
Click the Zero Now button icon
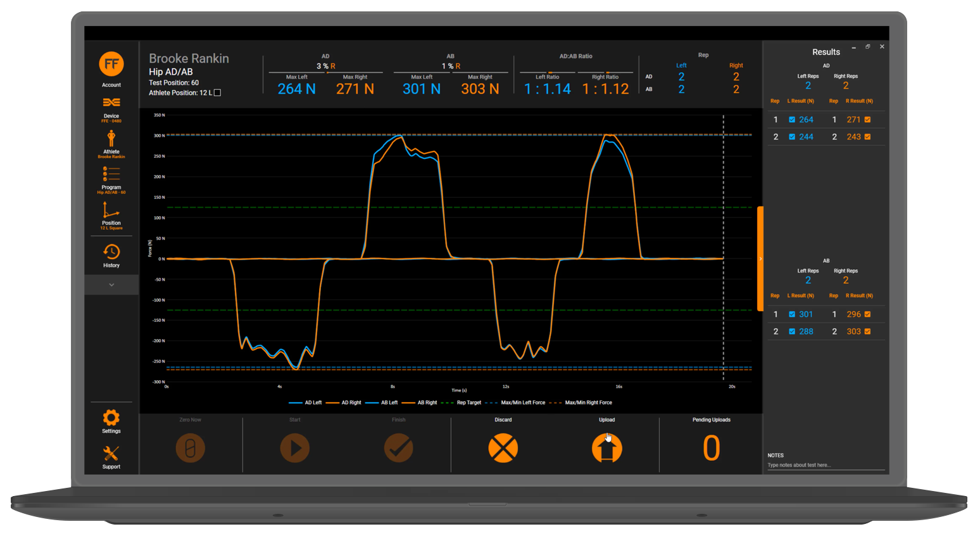coord(191,448)
